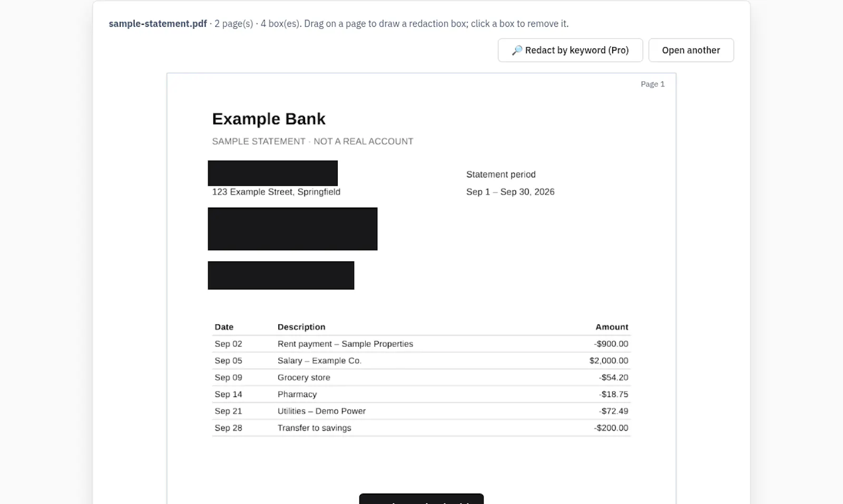The width and height of the screenshot is (843, 504).
Task: Click the Date column header
Action: click(x=224, y=327)
